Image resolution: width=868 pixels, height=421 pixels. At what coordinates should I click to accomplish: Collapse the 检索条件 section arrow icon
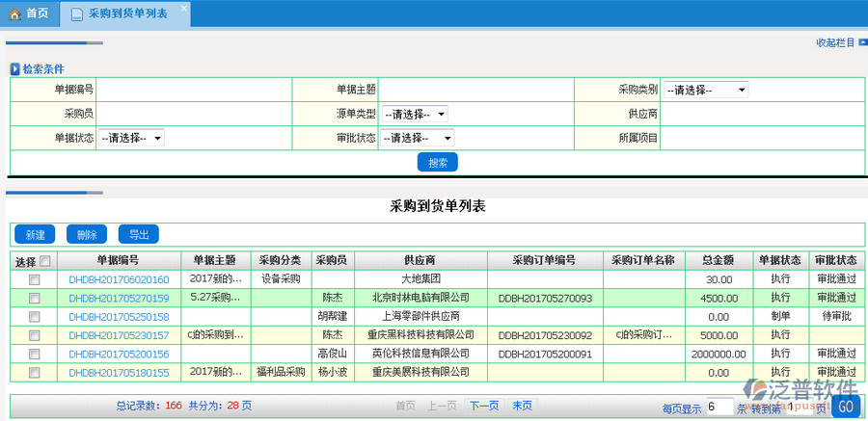point(14,69)
